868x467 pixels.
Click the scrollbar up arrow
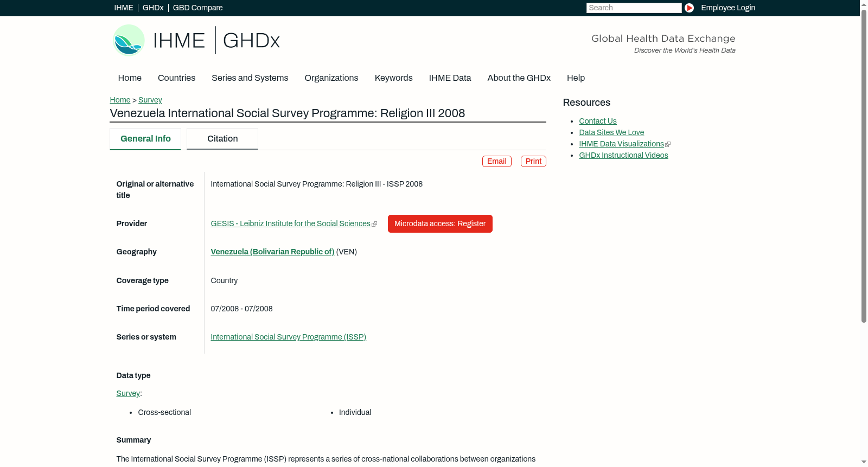864,4
